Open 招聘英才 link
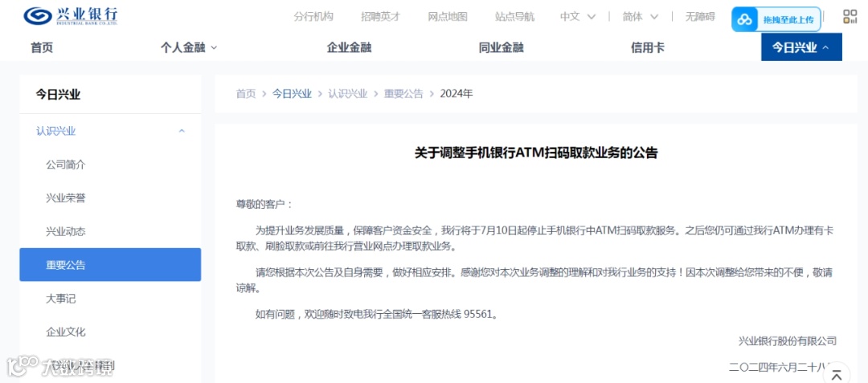Screen dimensions: 868x383 (380, 17)
